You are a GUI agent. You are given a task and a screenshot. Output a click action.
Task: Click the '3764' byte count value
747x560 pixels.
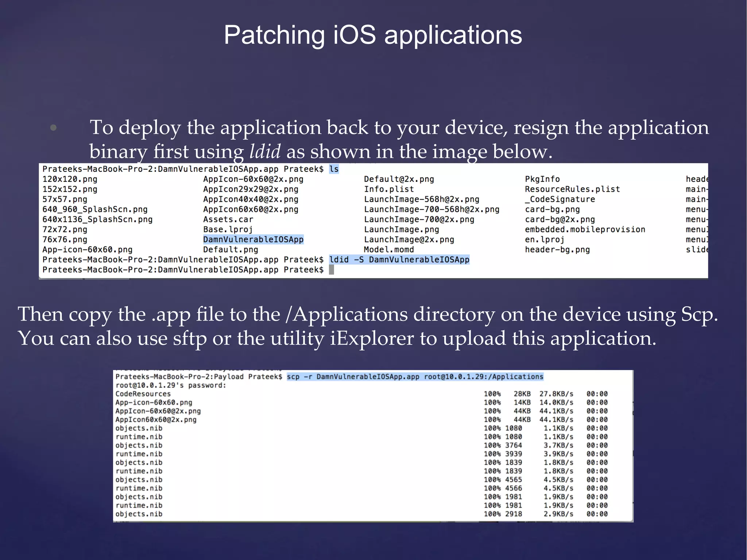514,446
